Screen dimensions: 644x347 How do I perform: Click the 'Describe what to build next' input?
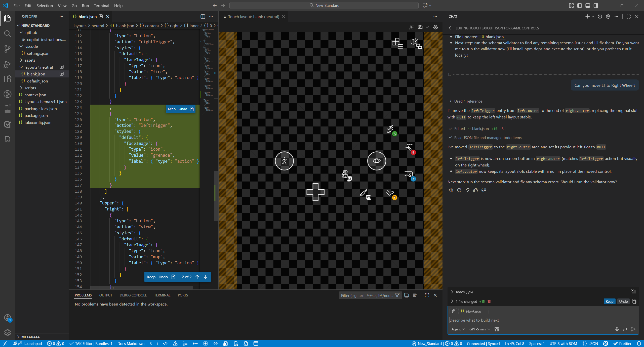point(543,320)
